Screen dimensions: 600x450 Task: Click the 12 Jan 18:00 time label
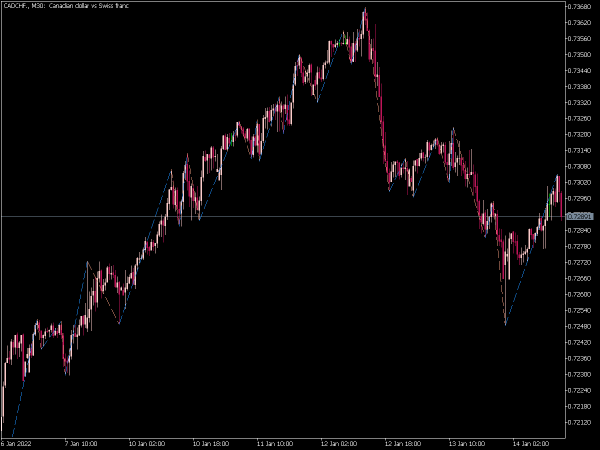point(403,444)
